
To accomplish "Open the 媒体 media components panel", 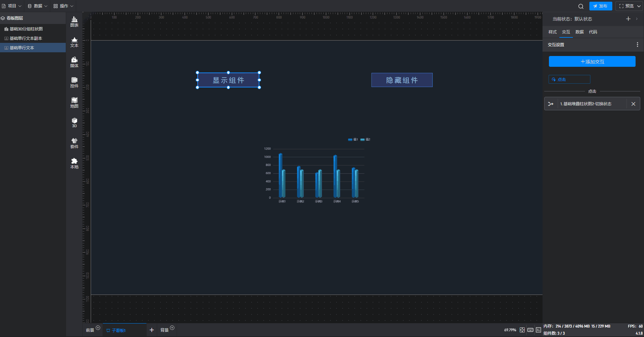I will [x=74, y=62].
